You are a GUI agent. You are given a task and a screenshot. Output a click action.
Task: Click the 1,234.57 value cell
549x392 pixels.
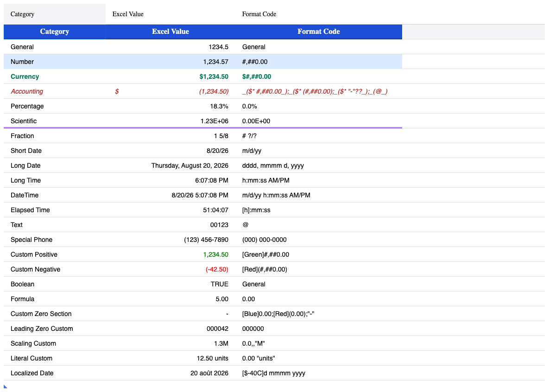(170, 62)
